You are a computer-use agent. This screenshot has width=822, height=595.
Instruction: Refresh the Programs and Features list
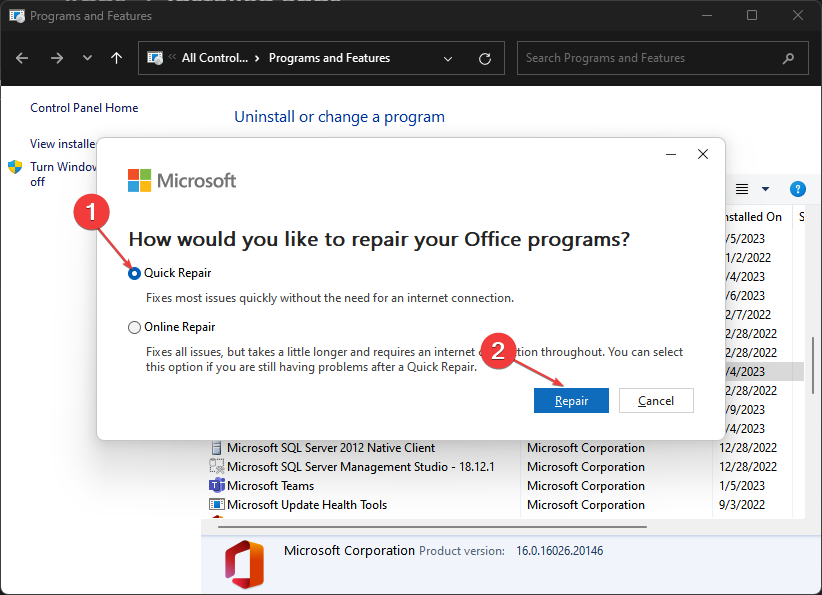coord(485,58)
